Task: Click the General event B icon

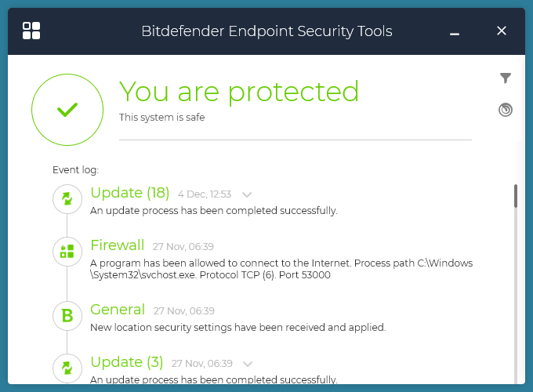Action: click(67, 315)
